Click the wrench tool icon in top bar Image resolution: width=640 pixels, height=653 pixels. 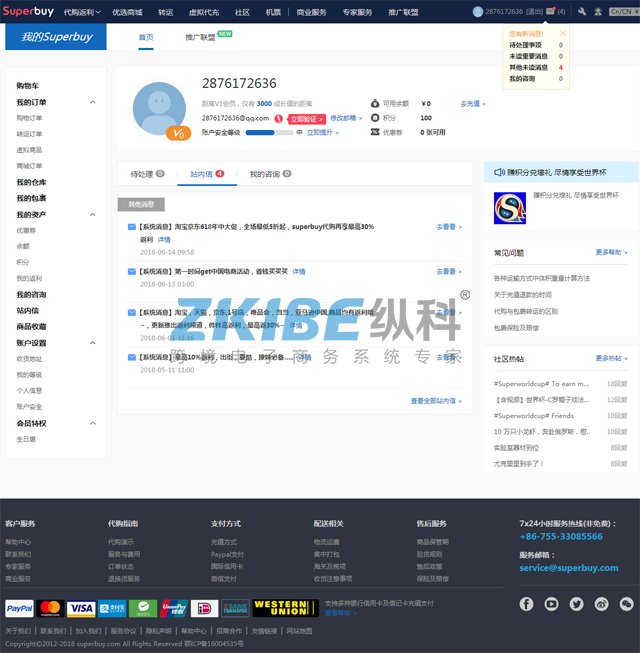[582, 12]
